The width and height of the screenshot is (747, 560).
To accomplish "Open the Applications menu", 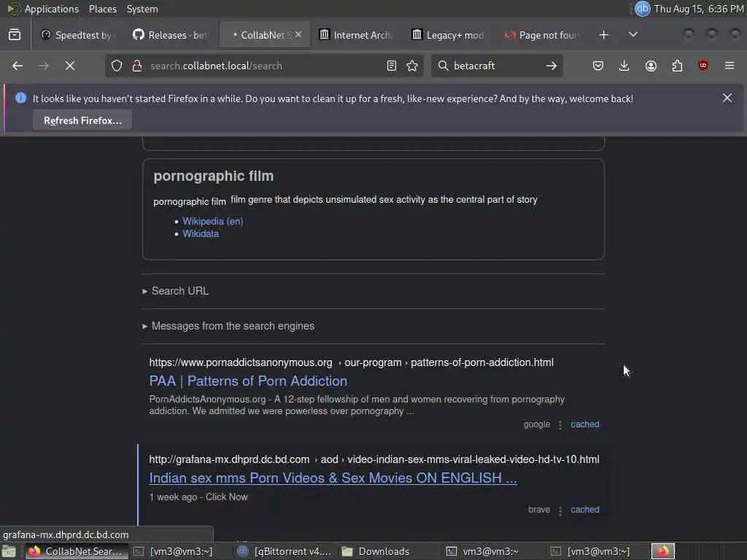I will [x=52, y=9].
